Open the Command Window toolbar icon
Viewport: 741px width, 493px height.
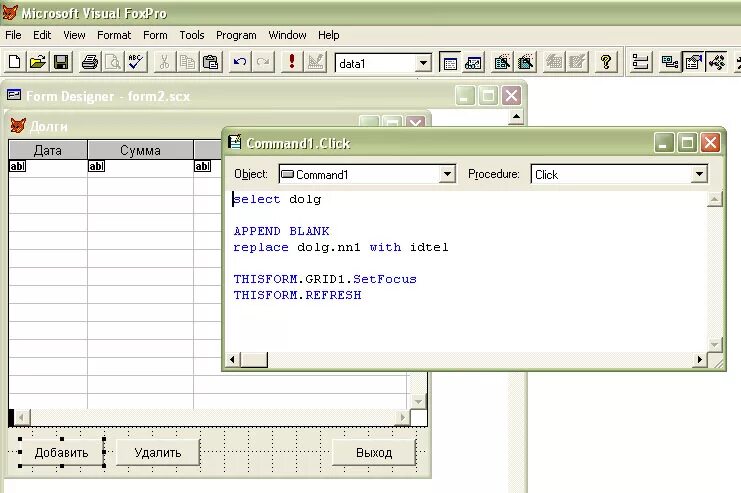click(x=450, y=62)
